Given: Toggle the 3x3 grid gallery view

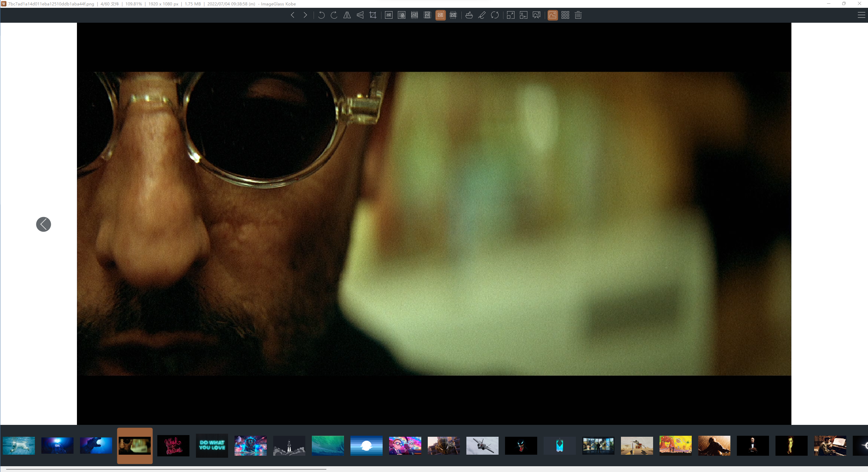Looking at the screenshot, I should click(565, 15).
